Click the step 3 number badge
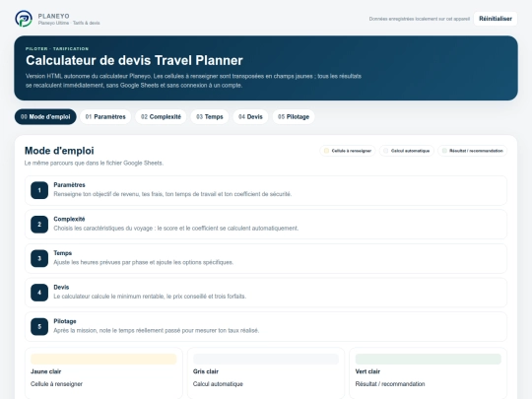The image size is (532, 399). (39, 258)
